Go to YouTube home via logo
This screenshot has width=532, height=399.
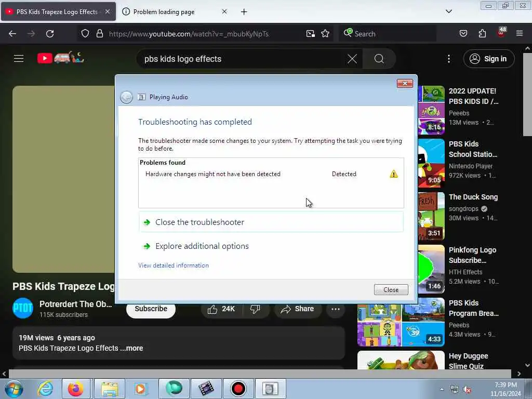pos(60,58)
